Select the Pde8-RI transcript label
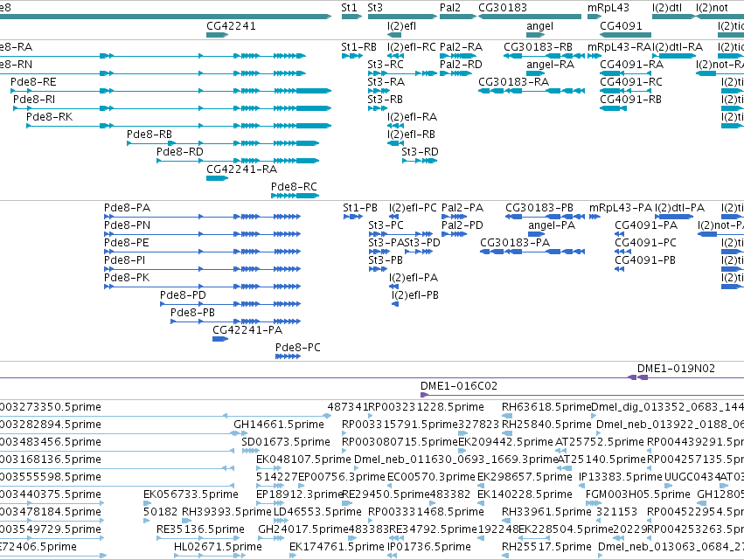The image size is (744, 560). [34, 100]
